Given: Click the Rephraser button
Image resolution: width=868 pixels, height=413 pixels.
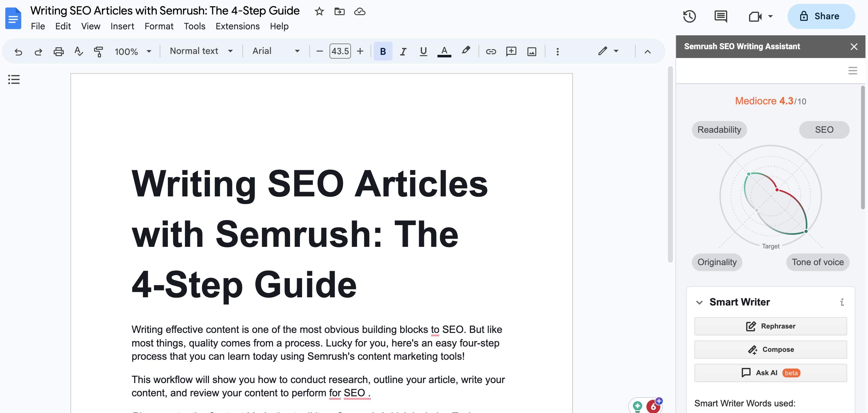Looking at the screenshot, I should coord(770,326).
